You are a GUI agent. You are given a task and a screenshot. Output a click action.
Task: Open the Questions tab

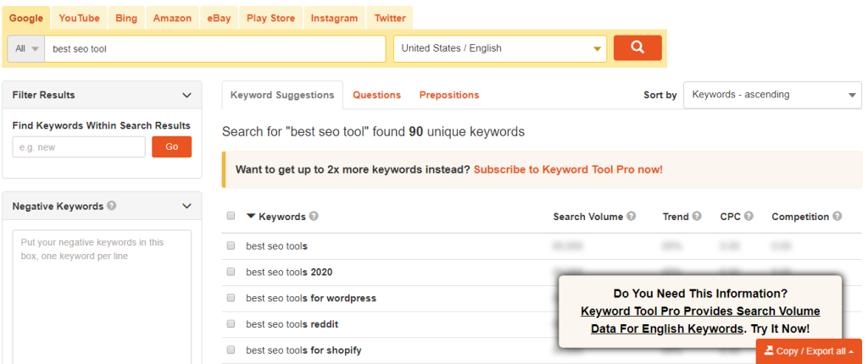tap(376, 95)
